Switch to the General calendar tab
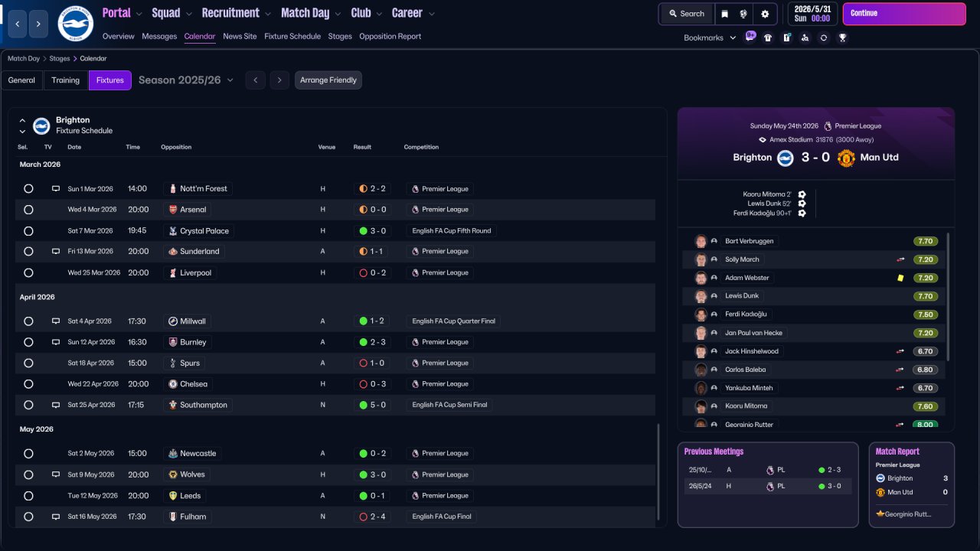Viewport: 980px width, 551px height. tap(21, 80)
